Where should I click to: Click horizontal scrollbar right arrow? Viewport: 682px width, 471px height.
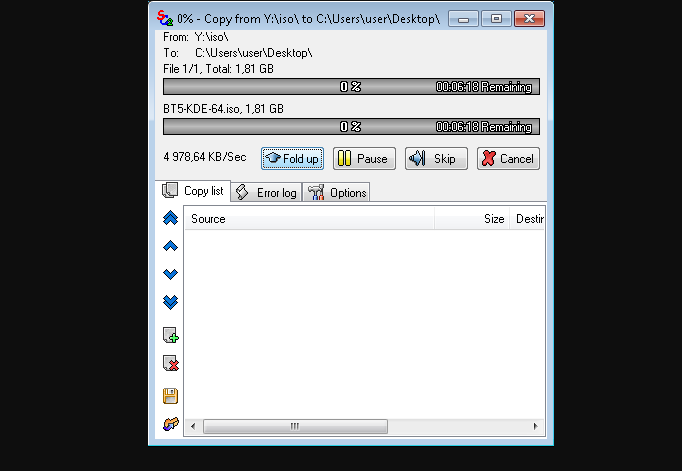coord(535,426)
